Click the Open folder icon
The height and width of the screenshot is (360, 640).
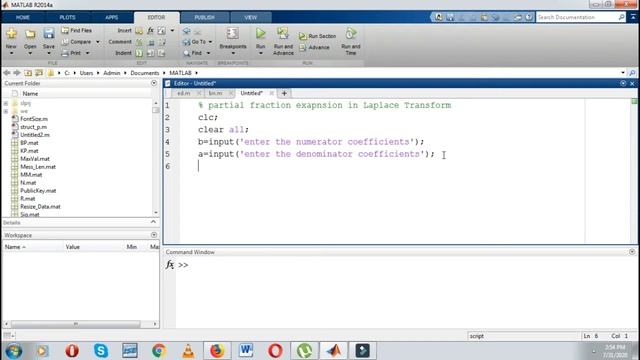[x=30, y=34]
